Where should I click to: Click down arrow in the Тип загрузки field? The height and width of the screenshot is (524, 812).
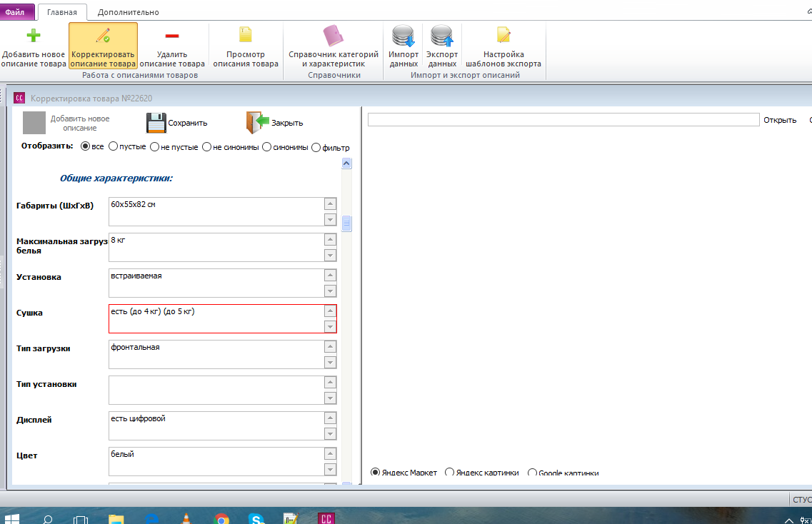point(330,363)
